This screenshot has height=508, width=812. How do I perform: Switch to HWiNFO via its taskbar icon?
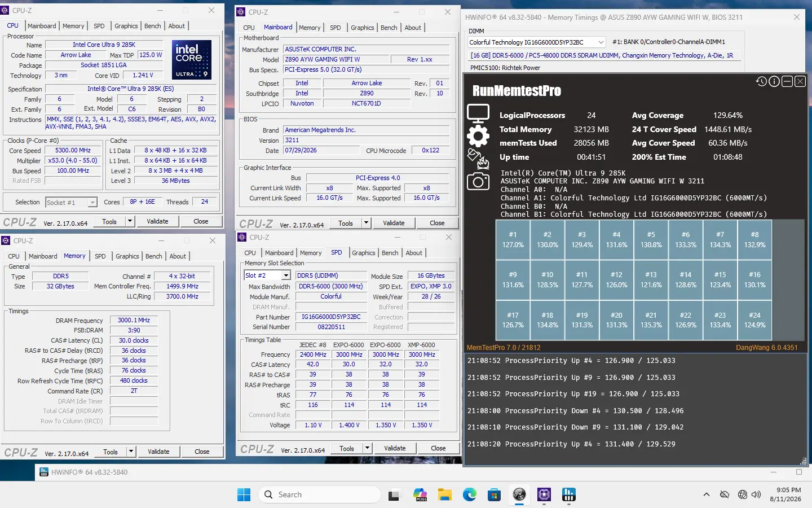[x=569, y=495]
